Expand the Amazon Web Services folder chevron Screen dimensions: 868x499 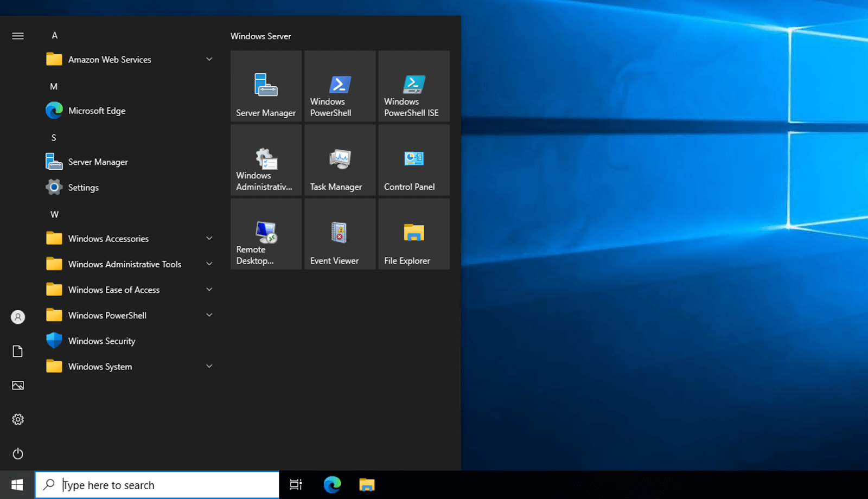(209, 59)
